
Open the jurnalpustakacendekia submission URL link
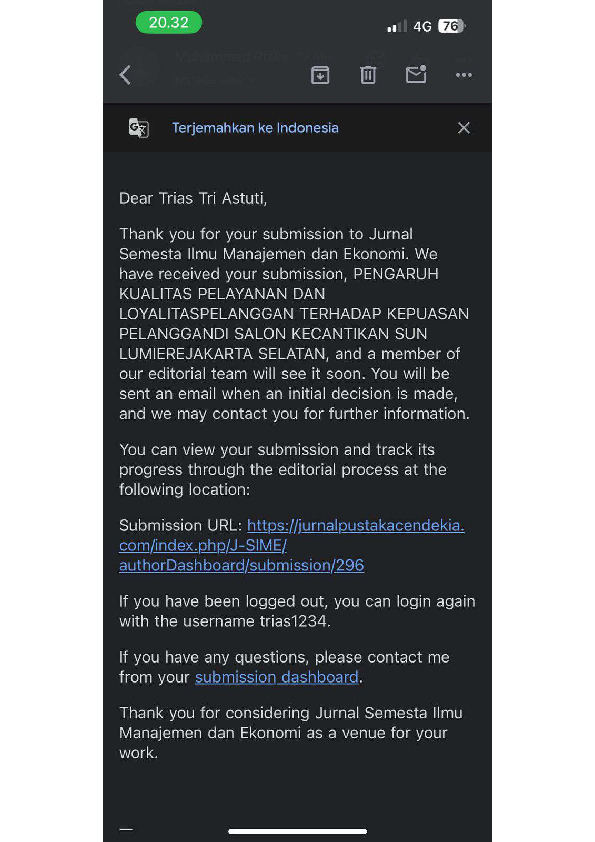(292, 545)
